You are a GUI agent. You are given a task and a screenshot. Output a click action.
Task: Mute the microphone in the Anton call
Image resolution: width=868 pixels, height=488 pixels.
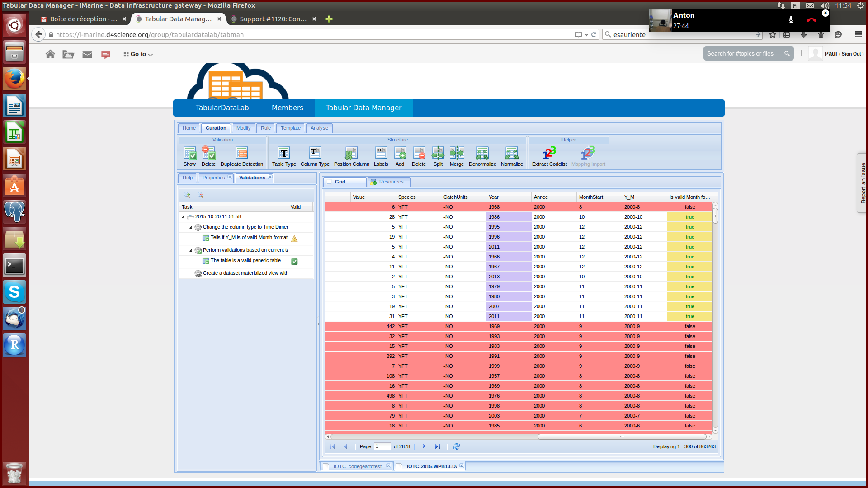point(791,20)
